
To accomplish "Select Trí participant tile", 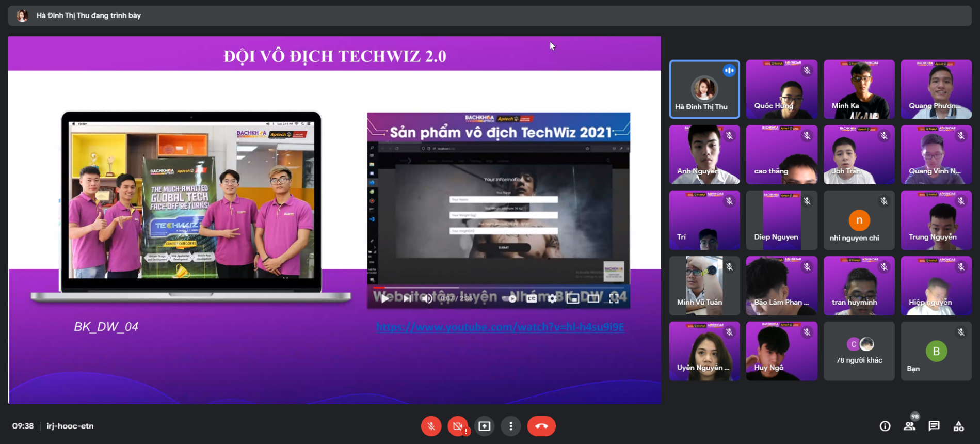I will pyautogui.click(x=704, y=220).
